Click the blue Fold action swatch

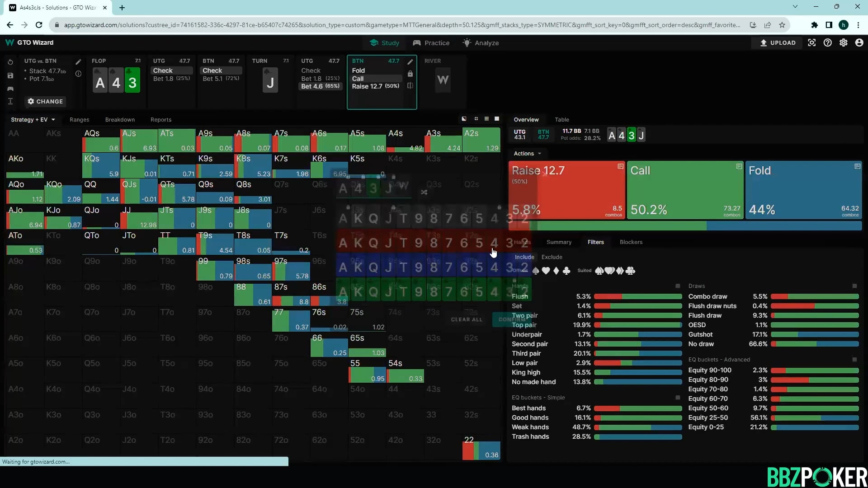click(803, 190)
